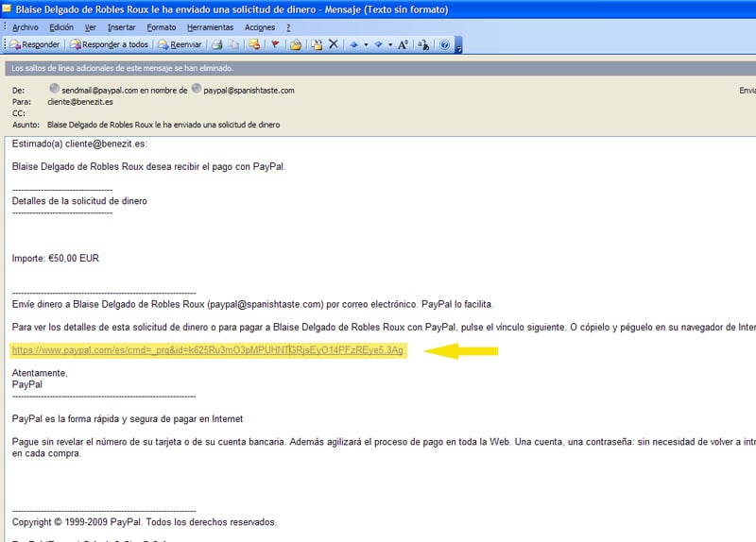Go to the previous item with the up arrow
Viewport: 756px width, 542px height.
point(353,44)
